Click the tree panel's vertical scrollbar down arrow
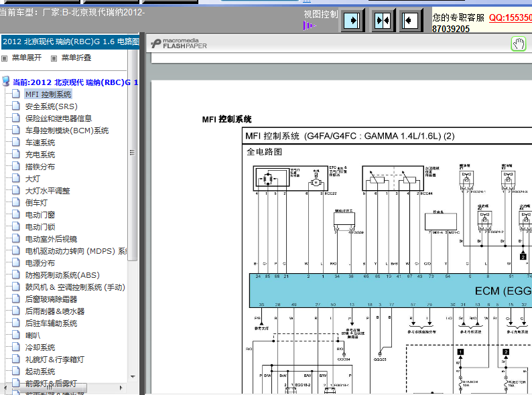Image resolution: width=532 pixels, height=395 pixels. tap(133, 377)
